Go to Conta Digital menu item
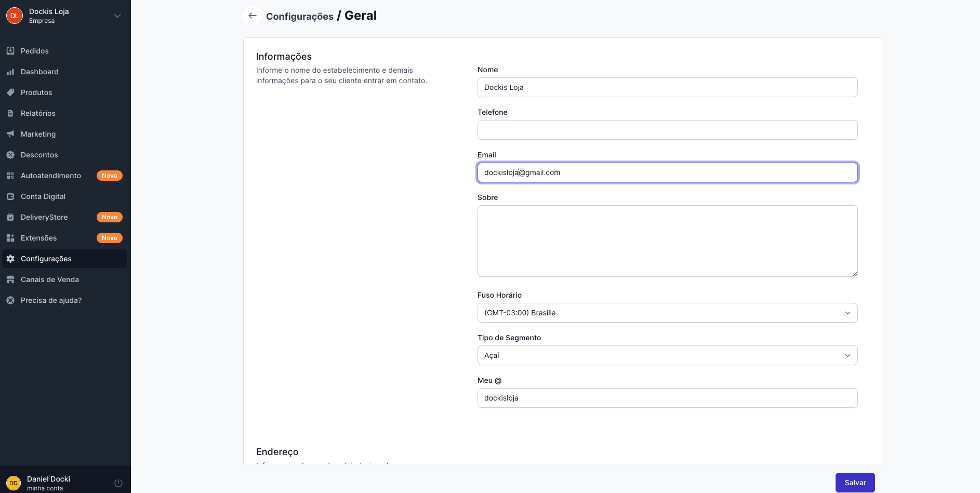This screenshot has height=493, width=980. pos(43,196)
